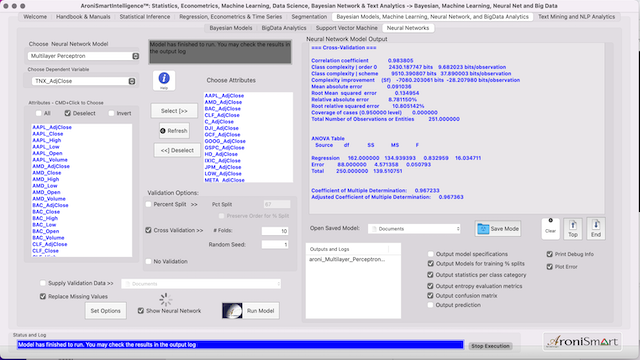
Task: Open Text Mining and NLP Analytics tab
Action: (x=576, y=17)
